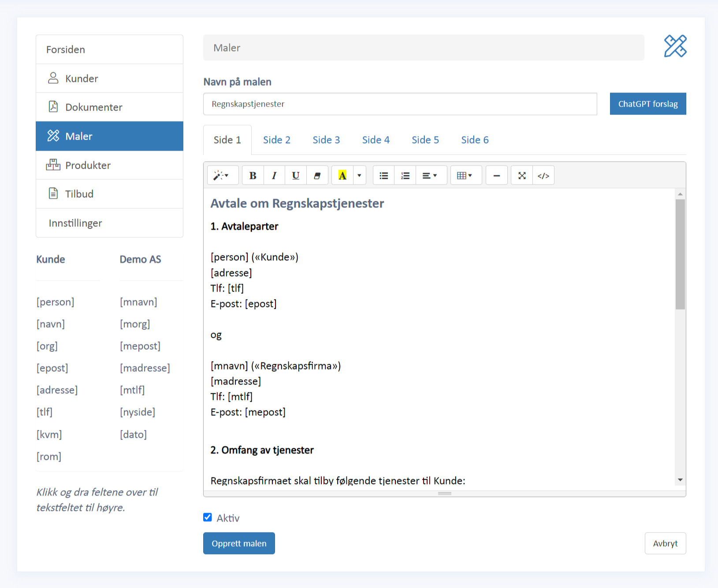718x588 pixels.
Task: Click the Navn på malen text field
Action: (x=400, y=104)
